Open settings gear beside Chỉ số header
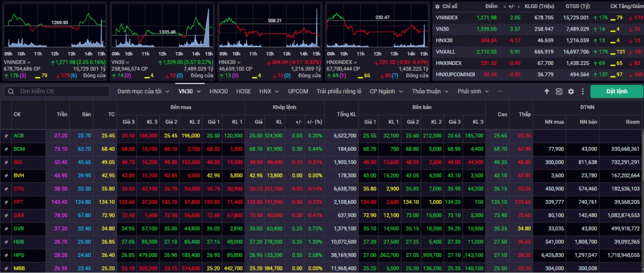644x273 pixels. 437,6
